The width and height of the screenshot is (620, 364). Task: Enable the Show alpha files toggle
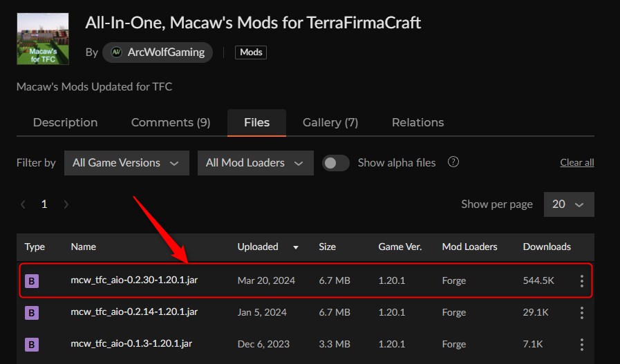[x=336, y=163]
